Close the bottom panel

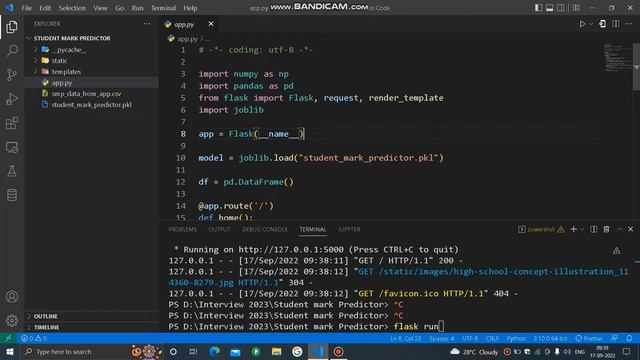click(x=631, y=229)
